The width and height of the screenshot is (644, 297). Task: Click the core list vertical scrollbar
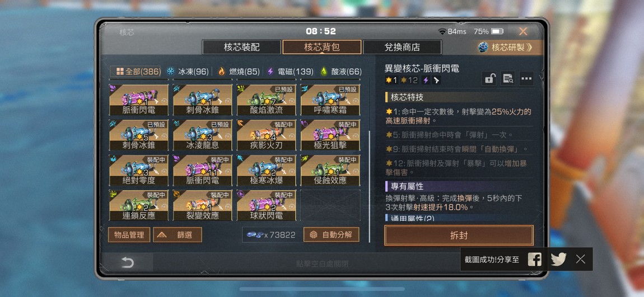click(369, 187)
